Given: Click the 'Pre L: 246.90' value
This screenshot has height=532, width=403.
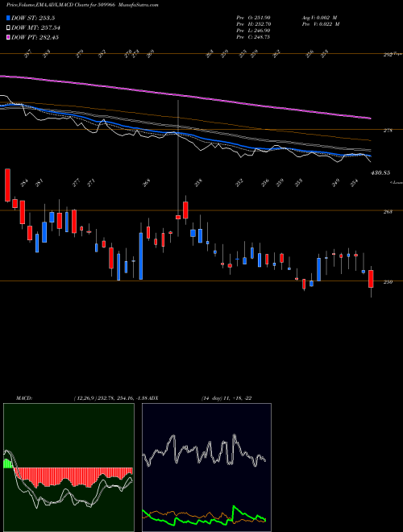Looking at the screenshot, I should (253, 31).
